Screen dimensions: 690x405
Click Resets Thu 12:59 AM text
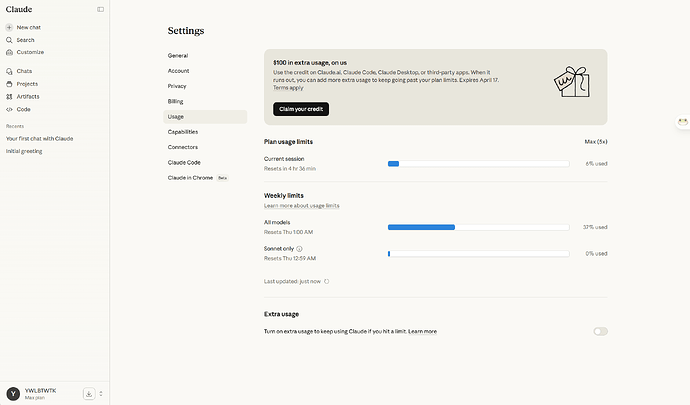290,258
